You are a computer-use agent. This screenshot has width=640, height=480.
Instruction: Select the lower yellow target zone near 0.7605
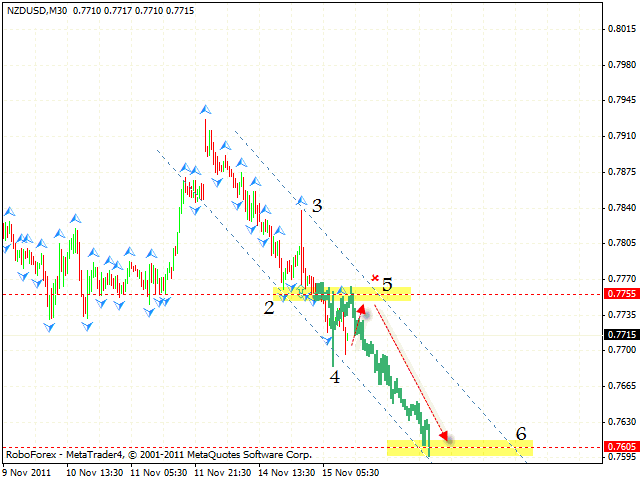(x=460, y=447)
